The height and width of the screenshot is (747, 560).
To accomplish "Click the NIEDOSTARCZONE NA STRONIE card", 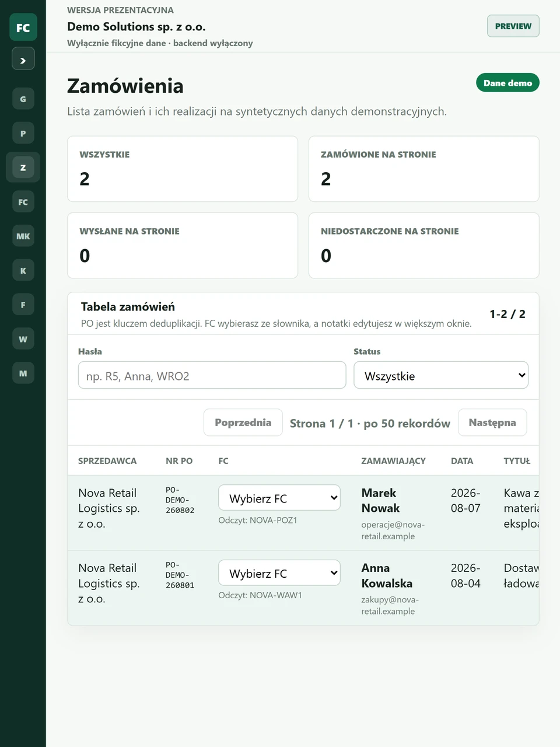I will click(x=423, y=246).
